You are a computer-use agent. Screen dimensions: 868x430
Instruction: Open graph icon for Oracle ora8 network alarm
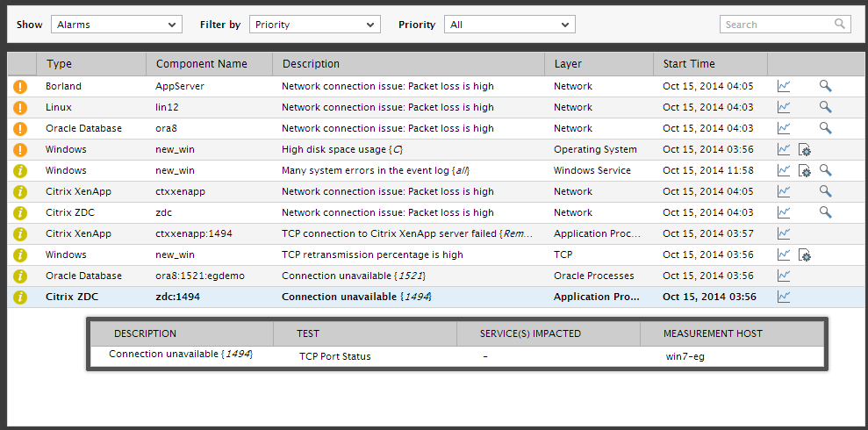point(783,128)
